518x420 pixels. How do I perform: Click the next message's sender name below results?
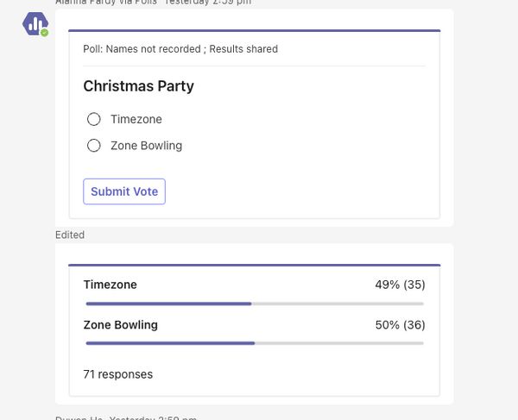pyautogui.click(x=79, y=417)
